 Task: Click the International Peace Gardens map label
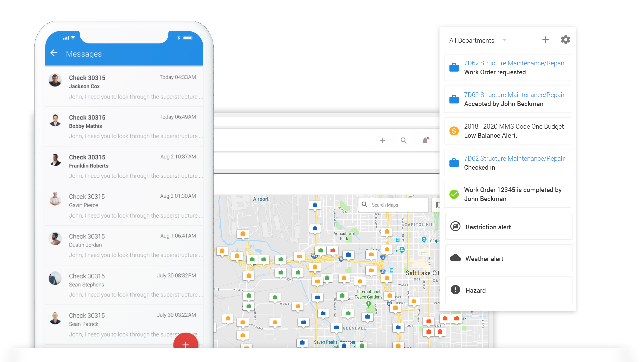(x=368, y=294)
